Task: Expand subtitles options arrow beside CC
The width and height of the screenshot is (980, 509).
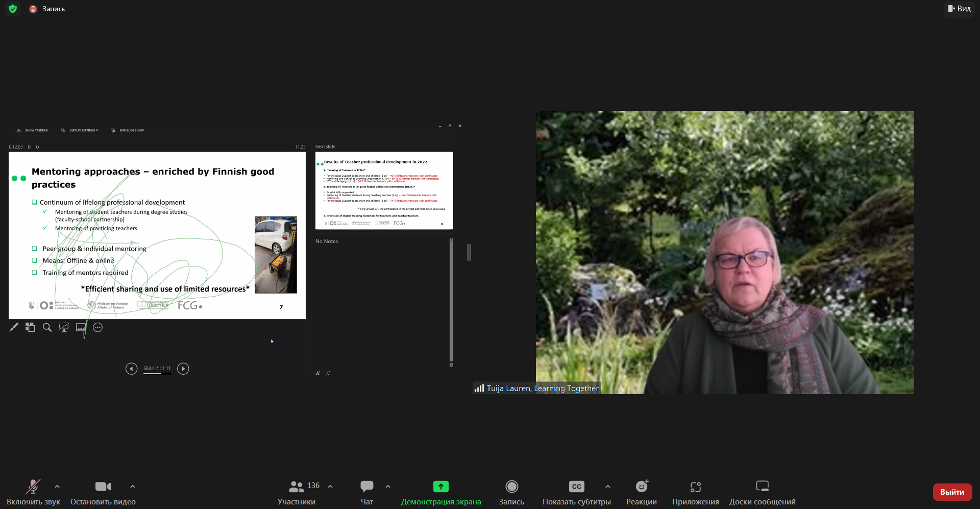Action: 608,487
